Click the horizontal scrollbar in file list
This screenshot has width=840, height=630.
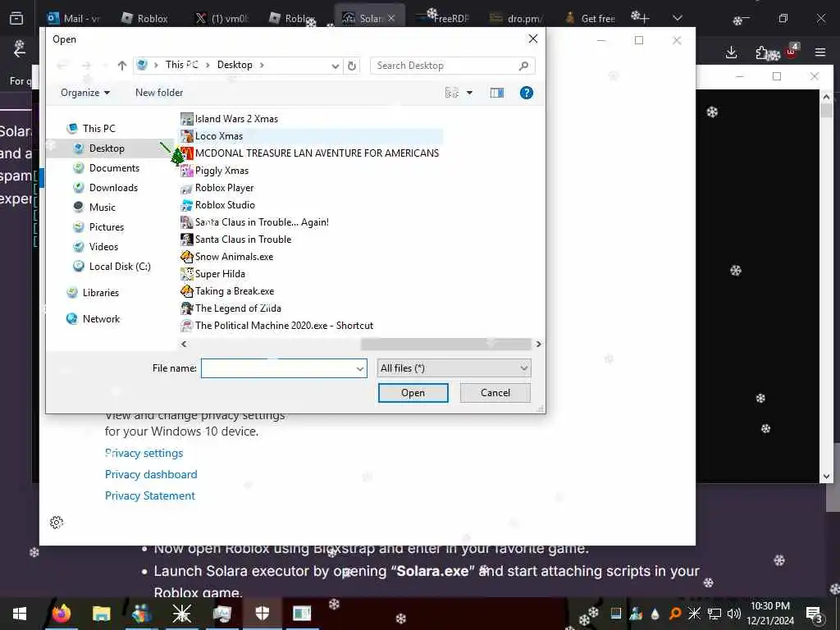click(x=445, y=344)
